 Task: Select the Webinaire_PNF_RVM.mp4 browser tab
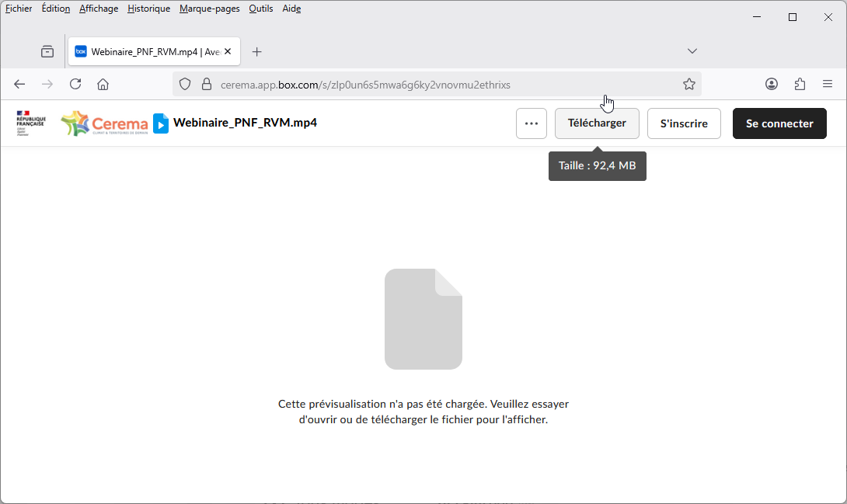point(148,51)
